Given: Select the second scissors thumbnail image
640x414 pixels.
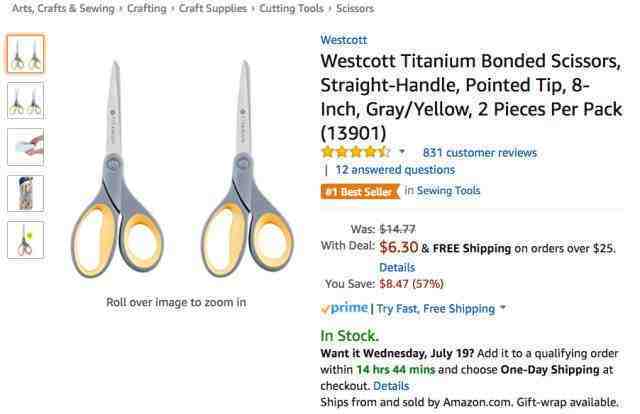Looking at the screenshot, I should [25, 100].
